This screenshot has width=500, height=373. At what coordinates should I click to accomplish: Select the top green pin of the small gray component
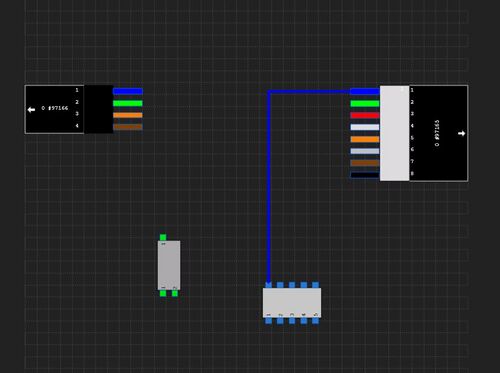(163, 237)
